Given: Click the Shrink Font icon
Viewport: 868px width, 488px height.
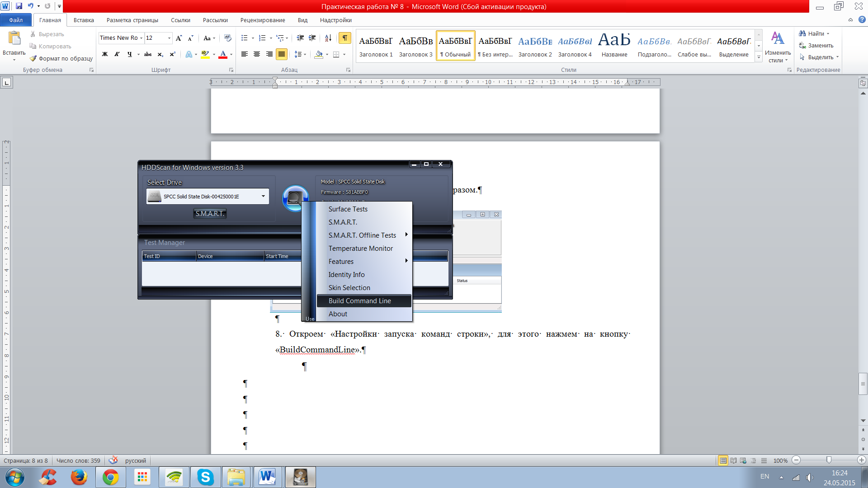Looking at the screenshot, I should point(190,38).
